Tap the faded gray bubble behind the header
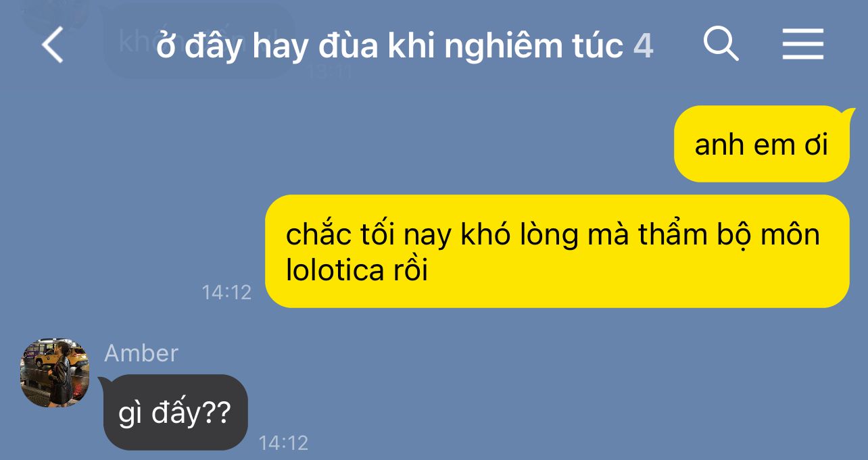 pos(199,42)
